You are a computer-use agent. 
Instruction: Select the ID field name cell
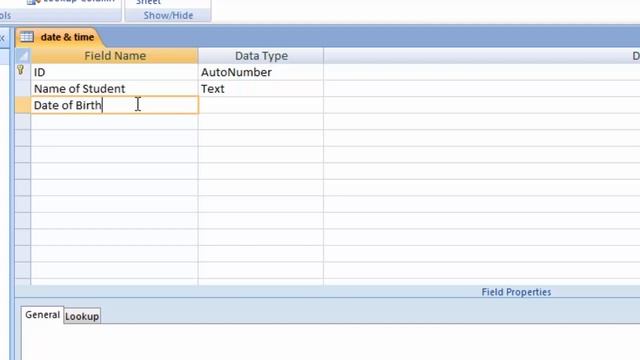pos(115,72)
